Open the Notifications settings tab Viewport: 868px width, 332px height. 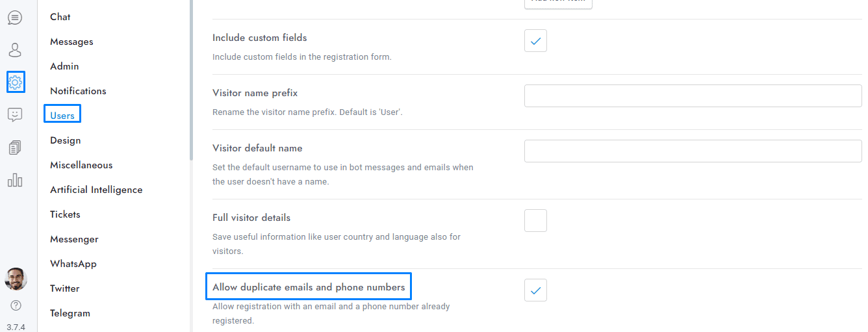[x=78, y=91]
